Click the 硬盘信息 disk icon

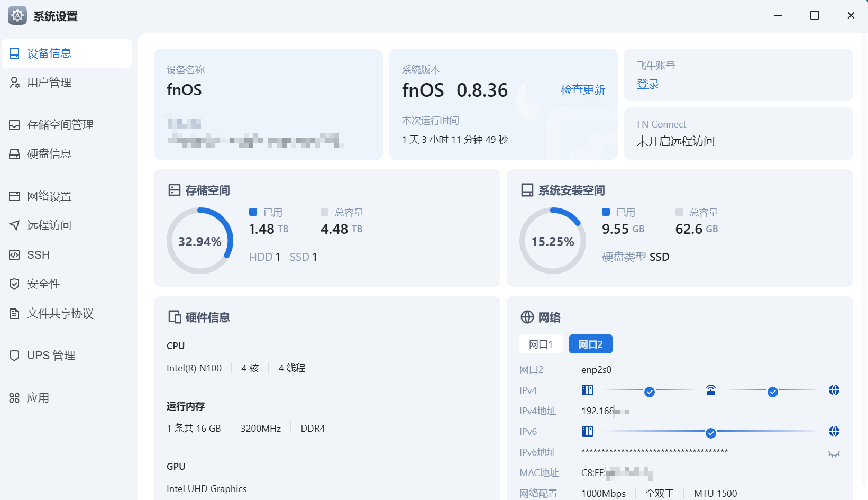coord(14,154)
